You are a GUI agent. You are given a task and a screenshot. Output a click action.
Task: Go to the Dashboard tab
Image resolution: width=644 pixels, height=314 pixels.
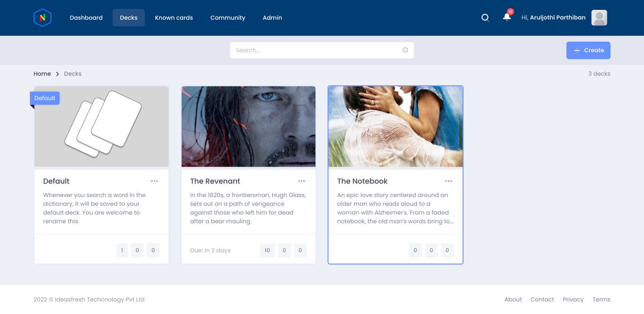click(86, 18)
